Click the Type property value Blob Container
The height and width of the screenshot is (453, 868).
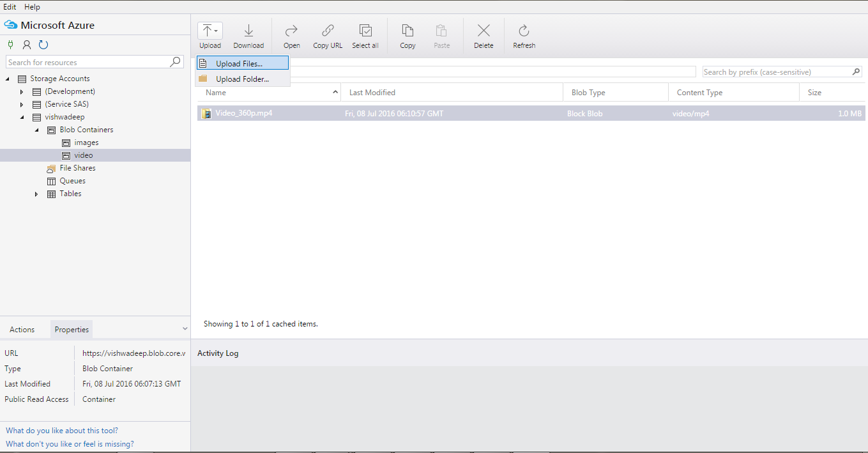(108, 369)
